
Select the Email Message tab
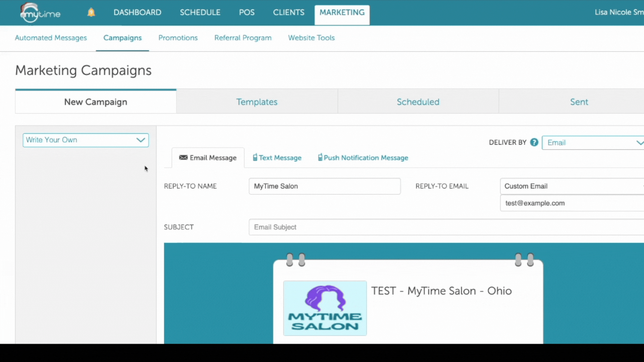coord(208,158)
